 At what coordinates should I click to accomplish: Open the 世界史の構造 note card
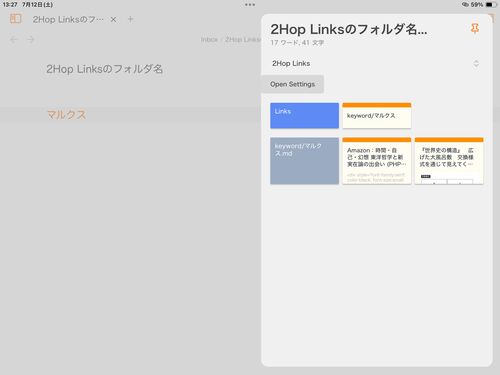[449, 161]
